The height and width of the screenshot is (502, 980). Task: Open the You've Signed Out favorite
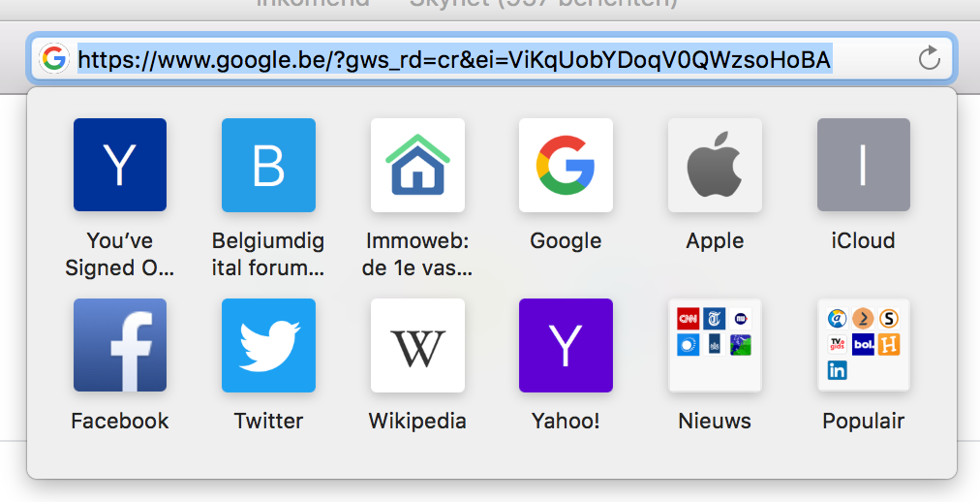coord(120,165)
